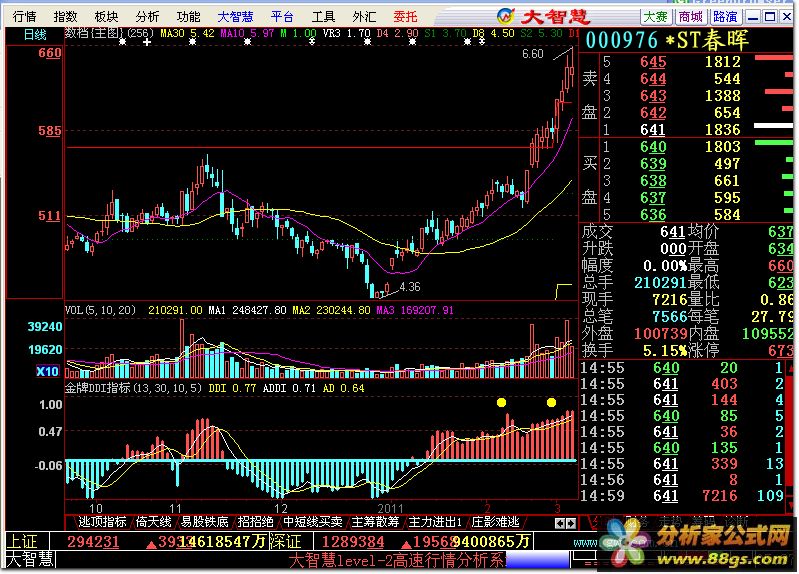Open the 工具 menu
Image resolution: width=799 pixels, height=574 pixels.
[323, 17]
